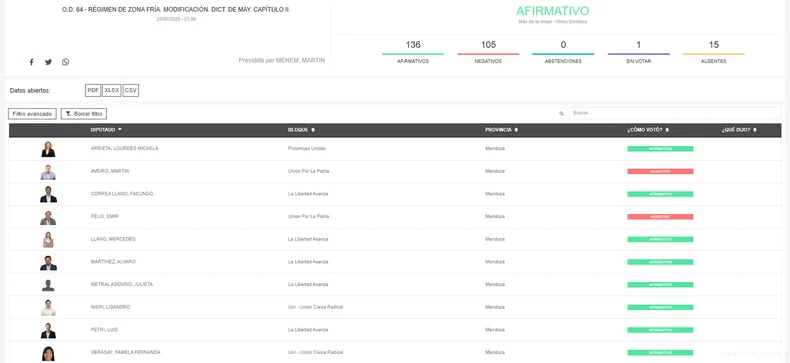
Task: Click the Mendoza cell in FELIX, EMIR row
Action: tap(495, 217)
